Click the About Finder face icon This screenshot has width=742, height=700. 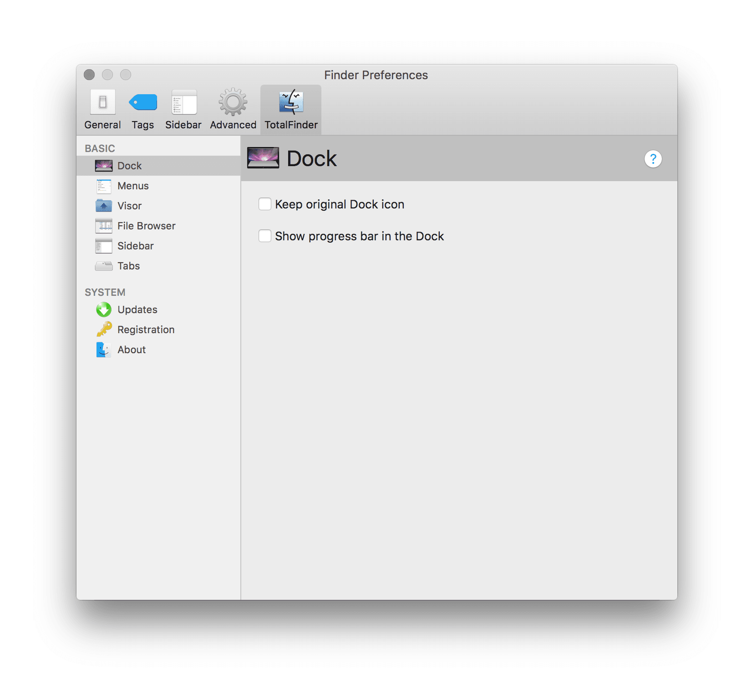(104, 350)
